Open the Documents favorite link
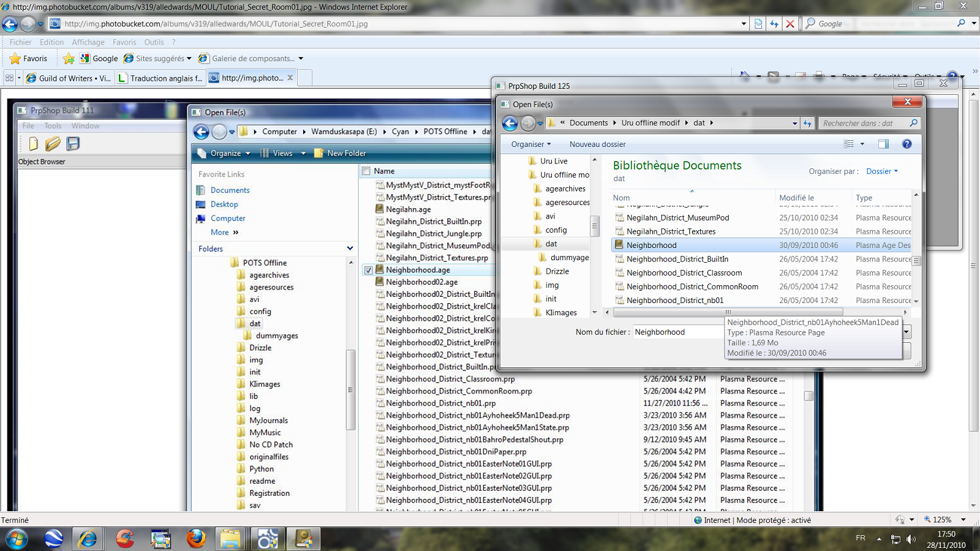 (230, 190)
